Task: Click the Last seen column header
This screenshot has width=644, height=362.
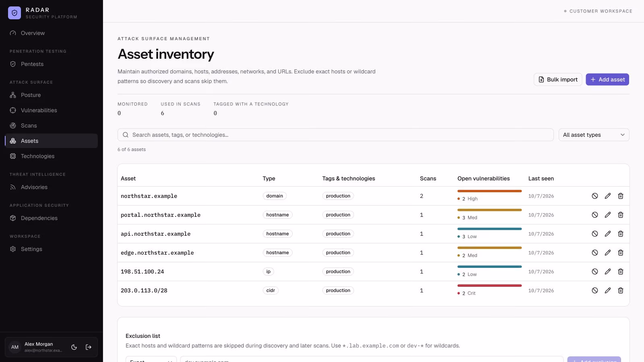Action: pos(541,179)
